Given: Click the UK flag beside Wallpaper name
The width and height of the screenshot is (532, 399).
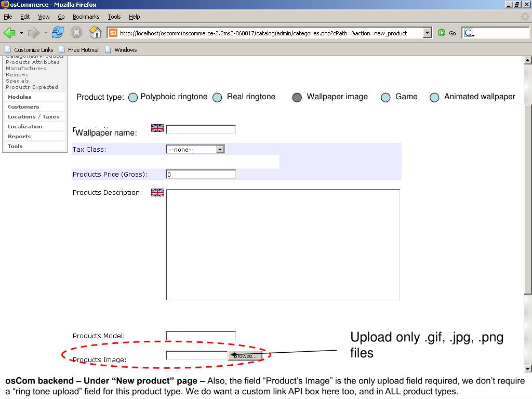Looking at the screenshot, I should (x=157, y=128).
